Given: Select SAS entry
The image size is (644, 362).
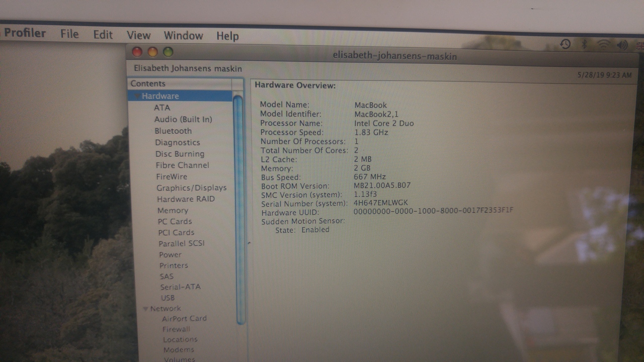Looking at the screenshot, I should pyautogui.click(x=167, y=277).
